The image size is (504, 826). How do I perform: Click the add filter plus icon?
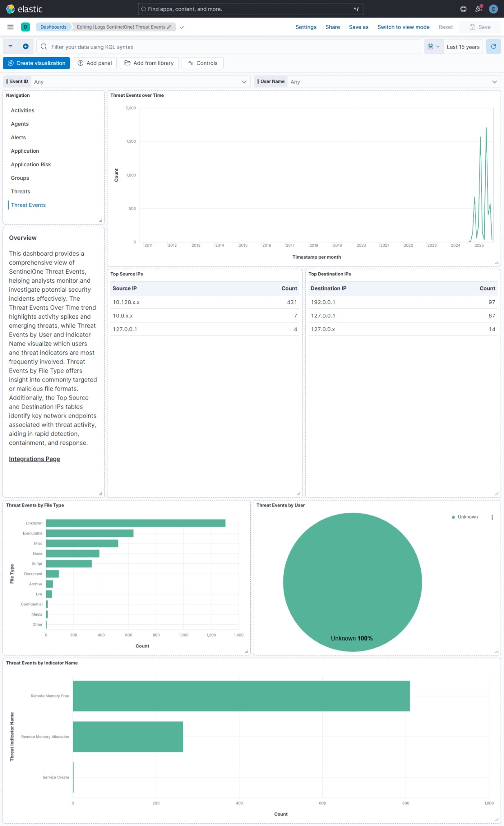click(x=25, y=47)
